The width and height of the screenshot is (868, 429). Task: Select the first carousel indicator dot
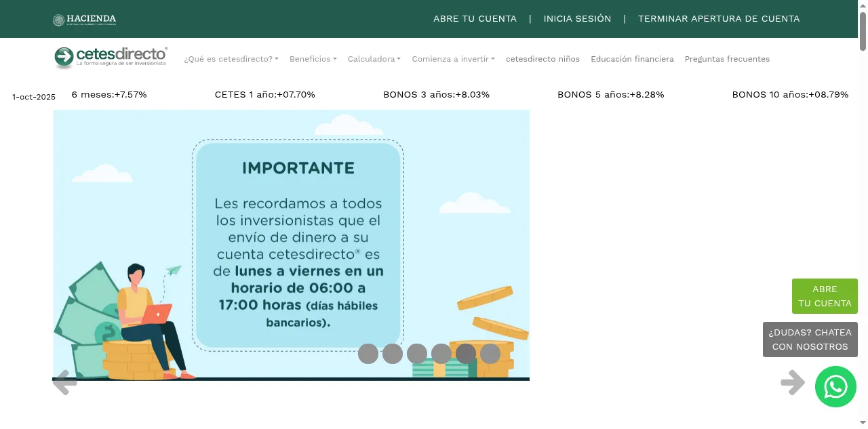(368, 354)
